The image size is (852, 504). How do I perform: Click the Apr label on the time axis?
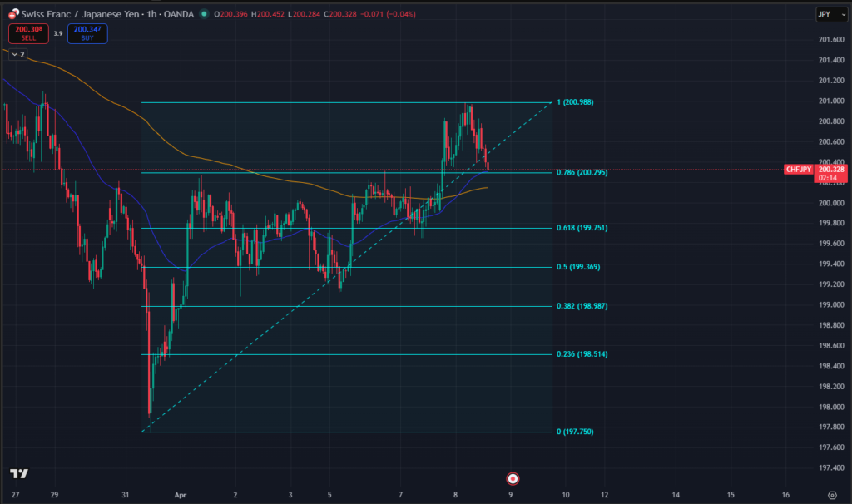click(180, 494)
